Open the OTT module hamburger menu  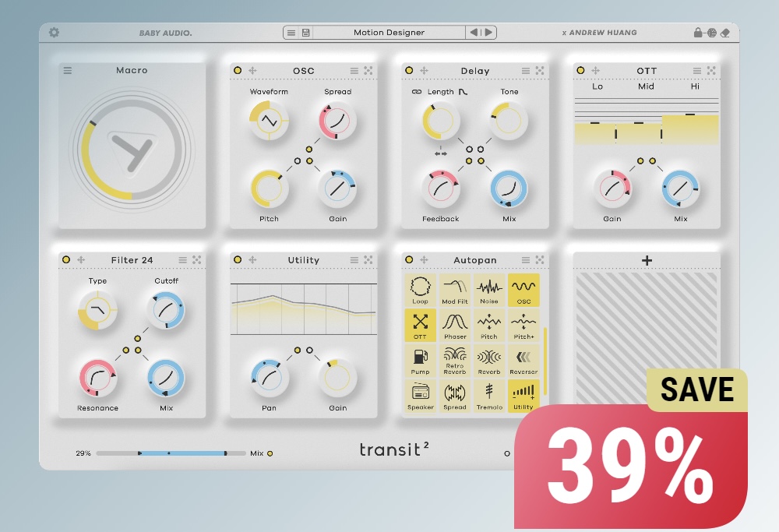point(697,71)
